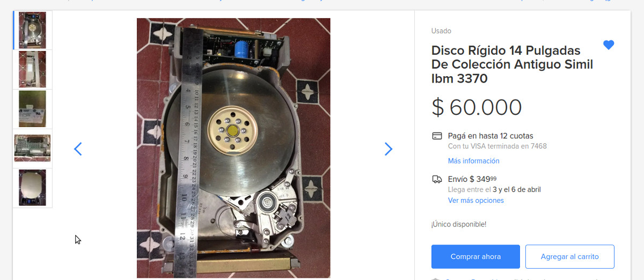Select the second thumbnail in the gallery
The width and height of the screenshot is (644, 280).
32,69
